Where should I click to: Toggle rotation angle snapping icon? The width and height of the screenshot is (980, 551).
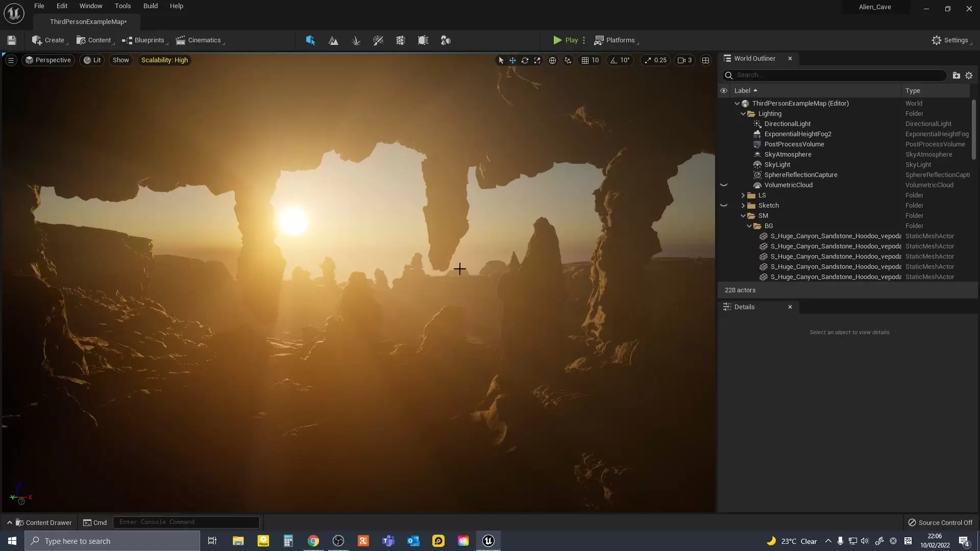(614, 60)
